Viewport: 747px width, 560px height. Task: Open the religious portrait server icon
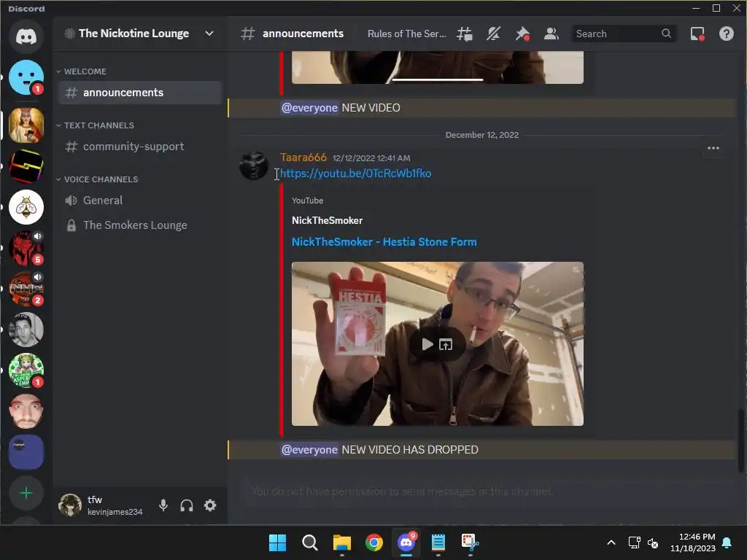pyautogui.click(x=26, y=125)
